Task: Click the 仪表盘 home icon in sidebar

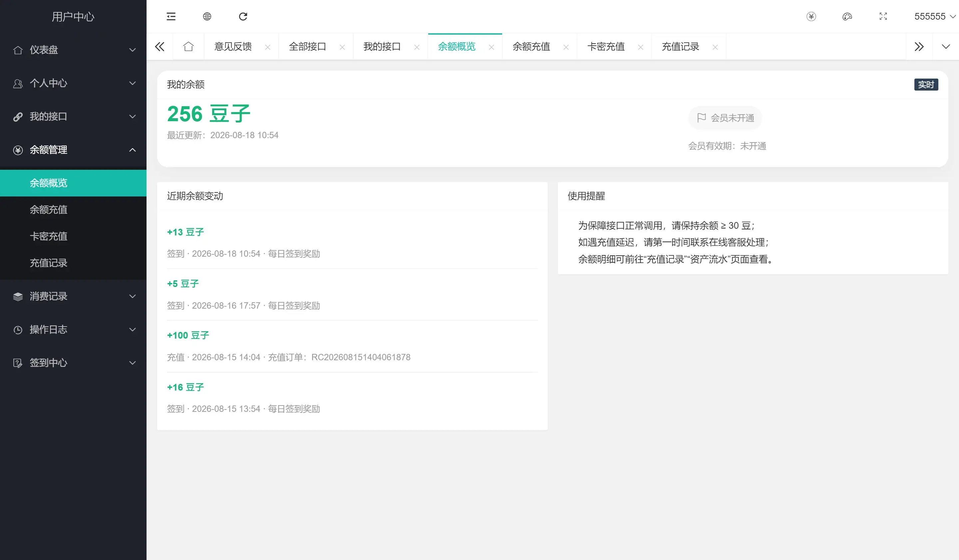Action: point(18,50)
